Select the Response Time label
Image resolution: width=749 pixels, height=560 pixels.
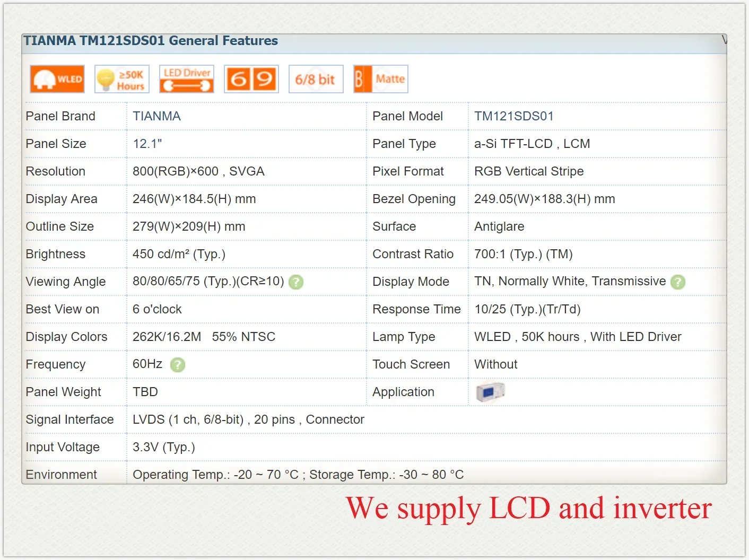(x=416, y=309)
